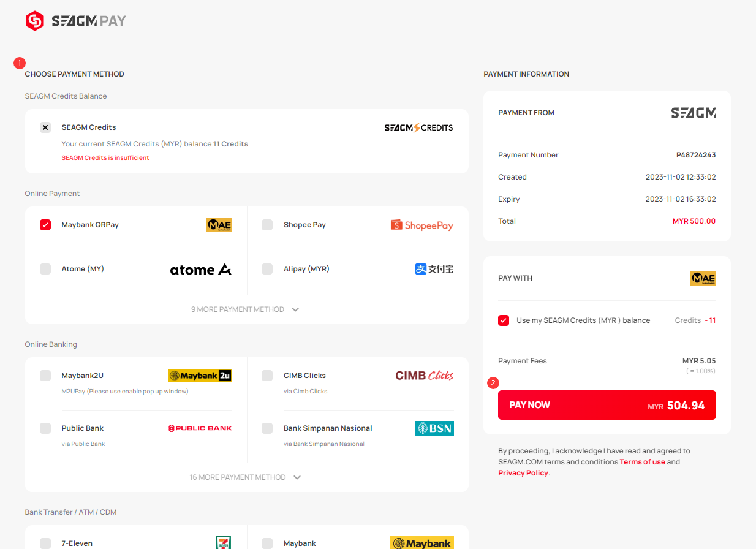Click the Choose Payment Method heading
756x549 pixels.
click(75, 74)
